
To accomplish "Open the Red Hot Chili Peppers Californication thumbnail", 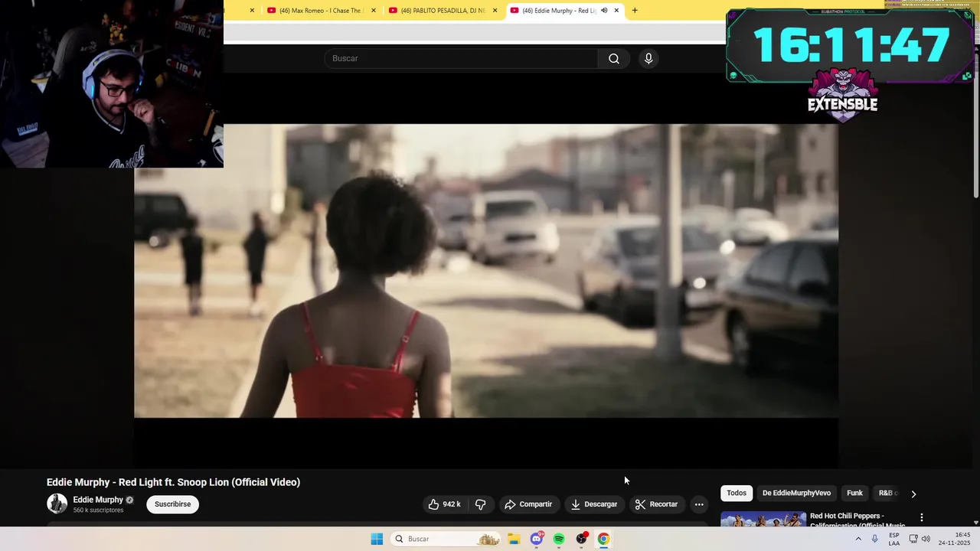I will point(763,519).
